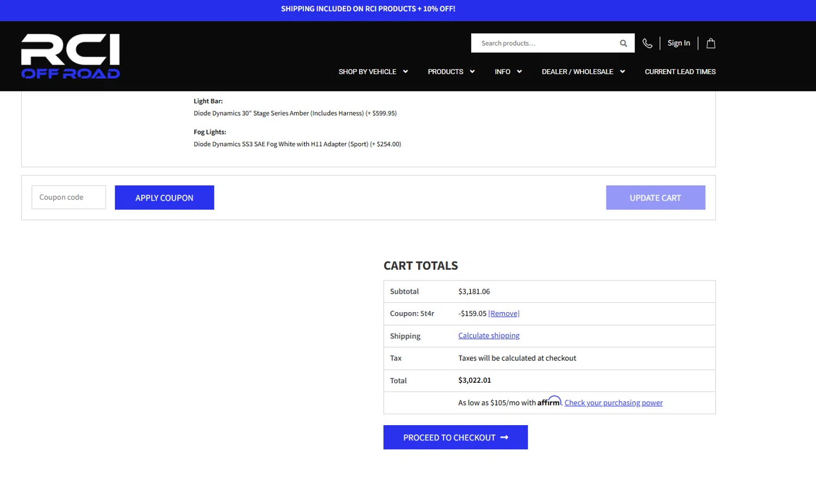Expand Shop By Vehicle dropdown arrow

click(405, 72)
